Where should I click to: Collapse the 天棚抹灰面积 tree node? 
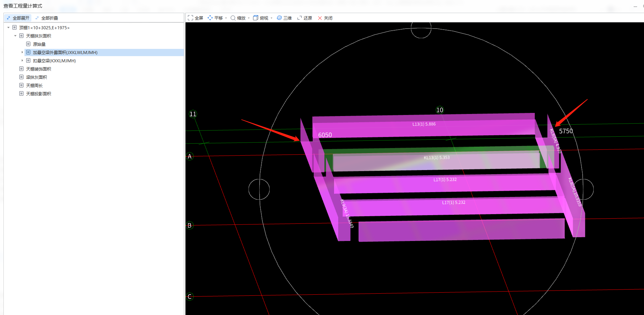click(x=15, y=36)
